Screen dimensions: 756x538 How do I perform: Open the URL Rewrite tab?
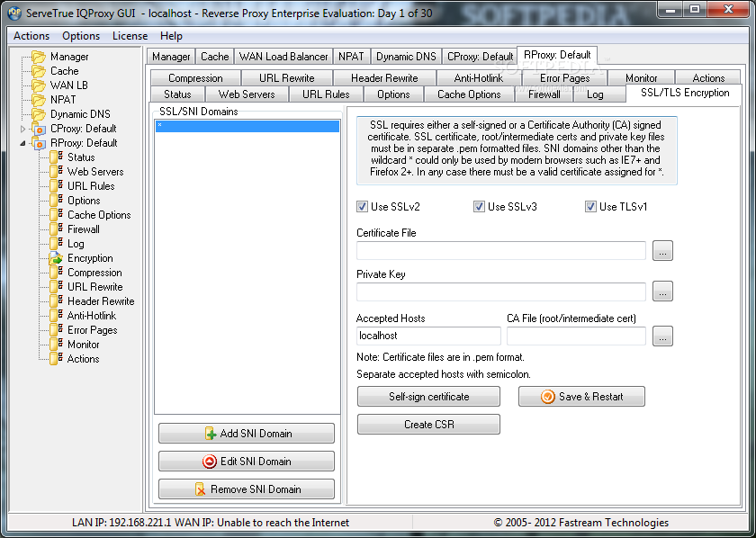[286, 78]
